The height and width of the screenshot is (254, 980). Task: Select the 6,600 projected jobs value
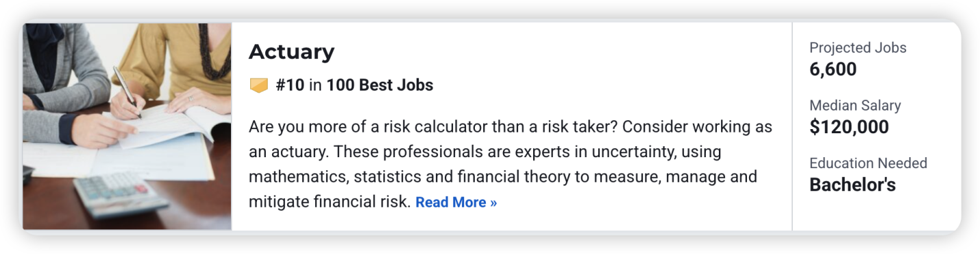(x=833, y=69)
